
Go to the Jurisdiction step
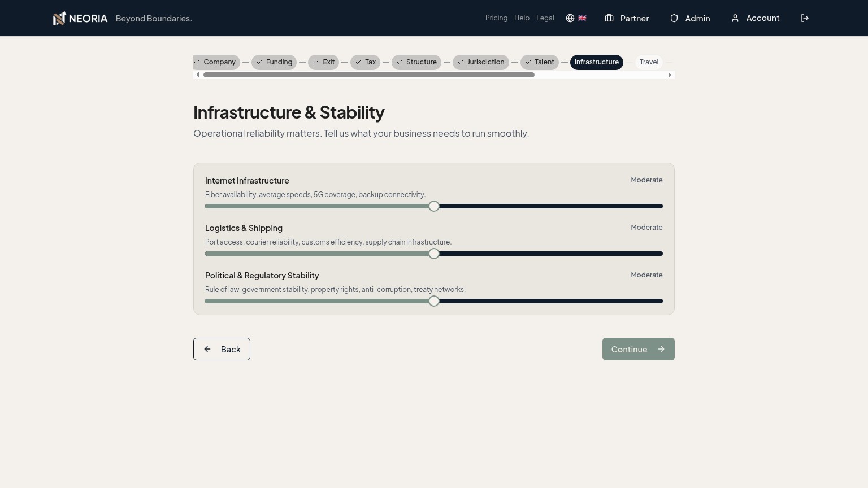pos(481,62)
